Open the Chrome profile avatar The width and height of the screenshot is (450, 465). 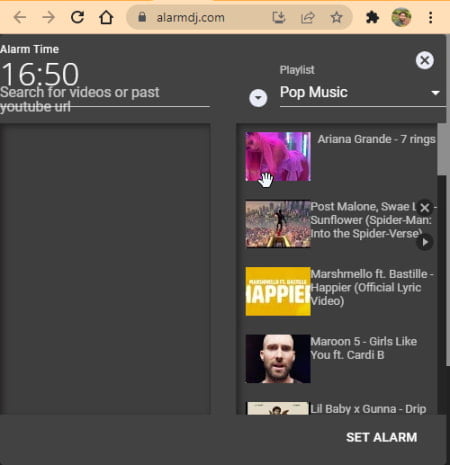(x=401, y=17)
